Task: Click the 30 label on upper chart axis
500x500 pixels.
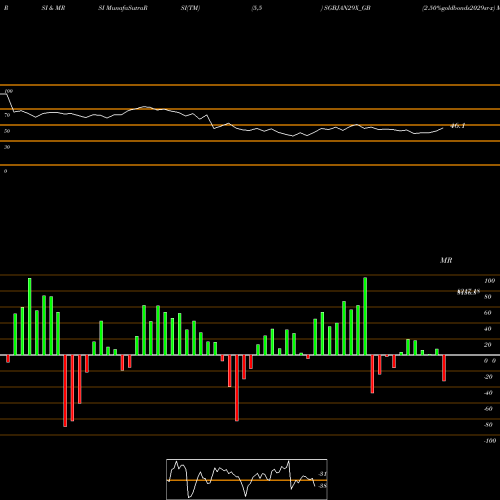Action: point(7,147)
